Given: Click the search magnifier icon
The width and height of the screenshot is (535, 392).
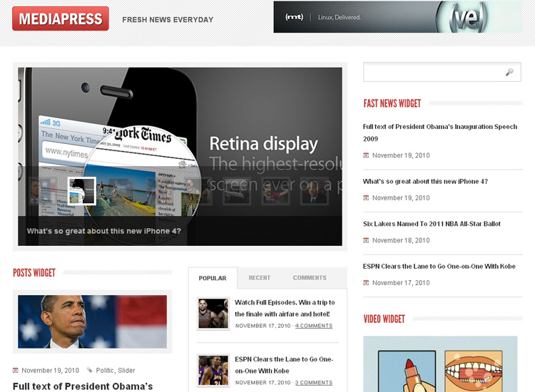Looking at the screenshot, I should tap(509, 72).
